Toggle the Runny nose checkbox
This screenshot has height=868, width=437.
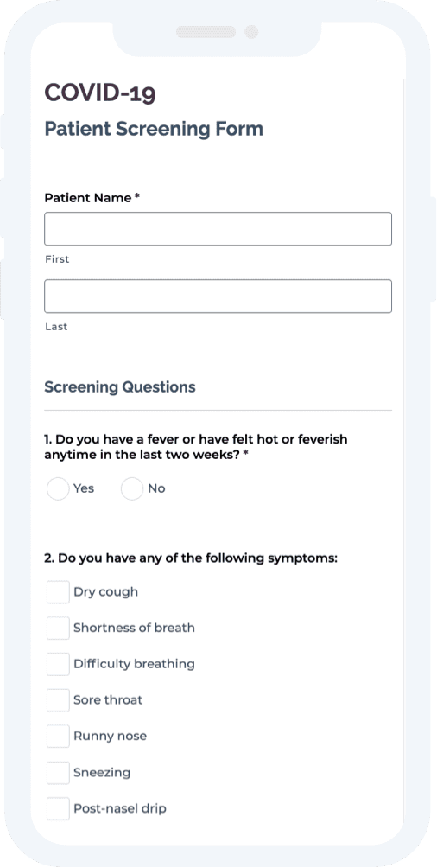58,737
